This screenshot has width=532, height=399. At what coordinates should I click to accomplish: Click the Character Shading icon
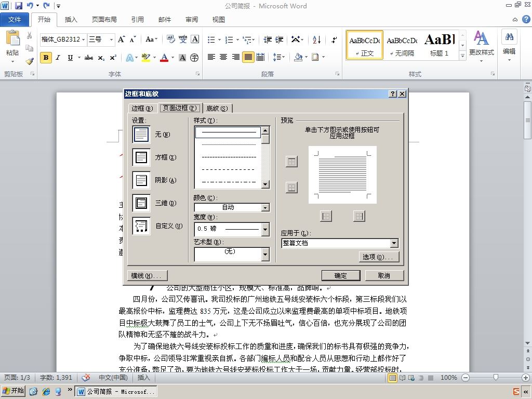(x=182, y=58)
